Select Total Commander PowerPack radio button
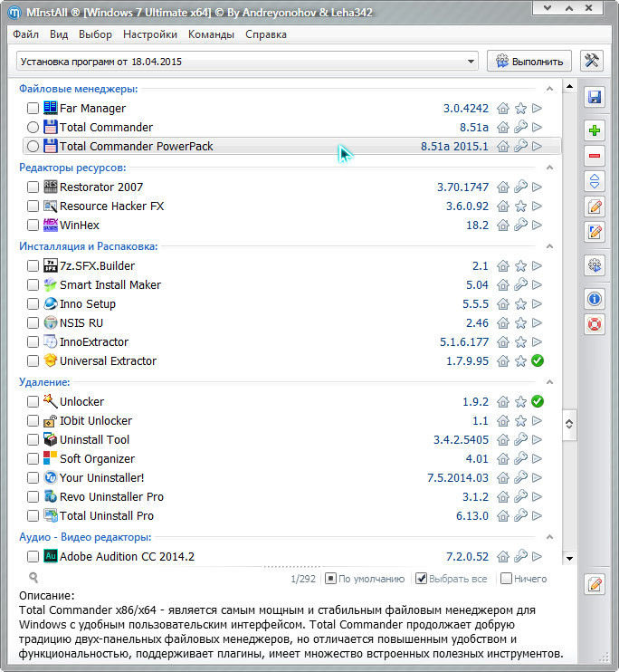This screenshot has width=619, height=672. (x=33, y=146)
